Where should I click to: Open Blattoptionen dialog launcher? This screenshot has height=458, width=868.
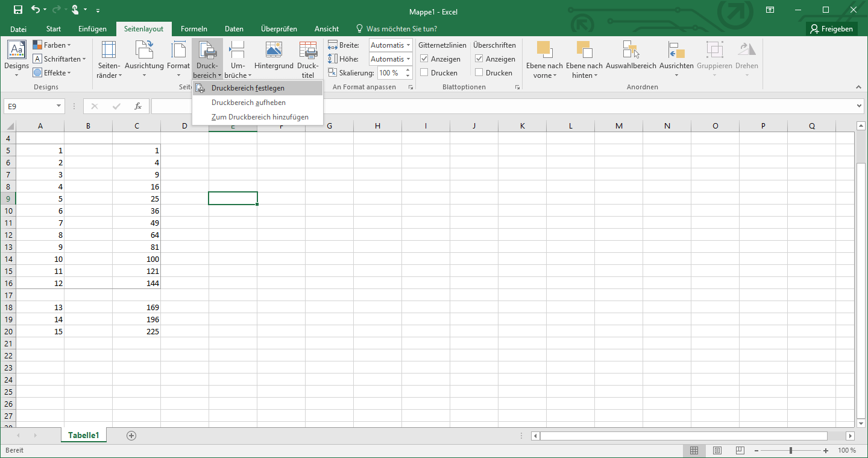click(x=517, y=87)
